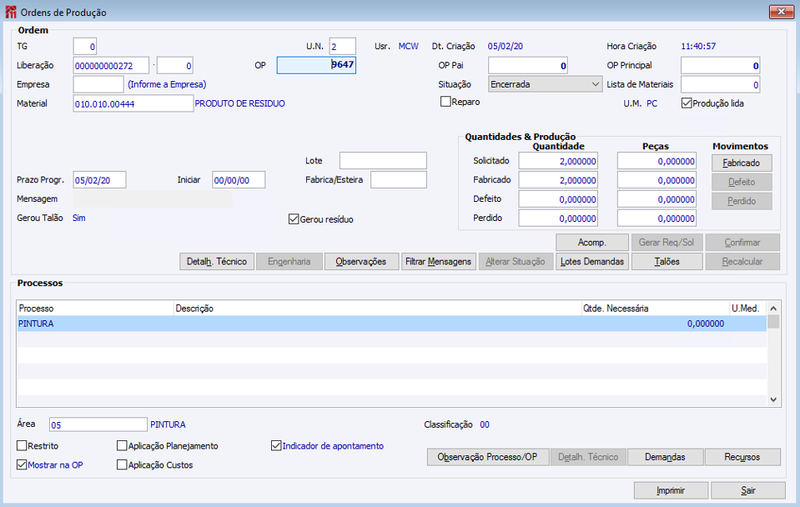800x507 pixels.
Task: Click the Lote input field
Action: pyautogui.click(x=383, y=161)
